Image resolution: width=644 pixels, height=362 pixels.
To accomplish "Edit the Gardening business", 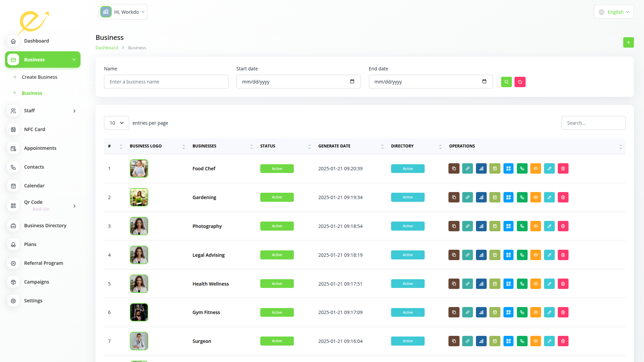I will (549, 197).
